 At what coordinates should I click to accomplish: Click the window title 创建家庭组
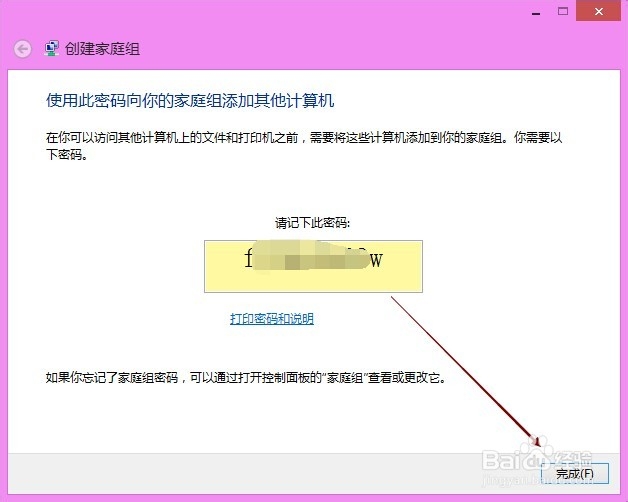tap(102, 49)
